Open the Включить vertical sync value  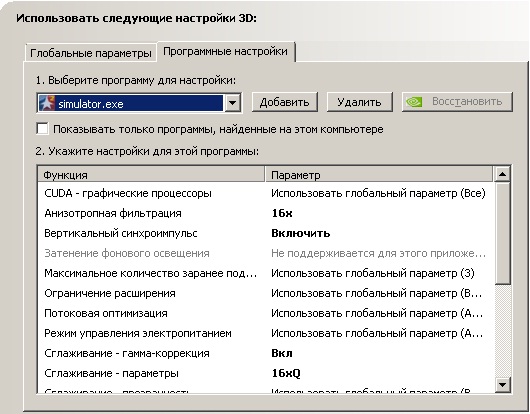[301, 233]
